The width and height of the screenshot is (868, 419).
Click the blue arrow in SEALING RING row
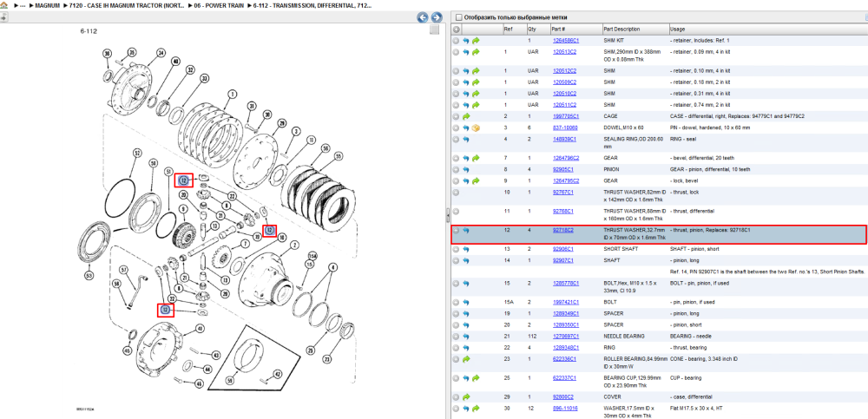click(466, 140)
